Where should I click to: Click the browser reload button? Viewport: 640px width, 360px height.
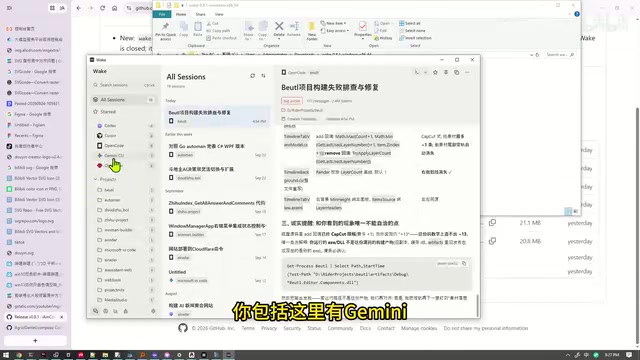point(102,8)
